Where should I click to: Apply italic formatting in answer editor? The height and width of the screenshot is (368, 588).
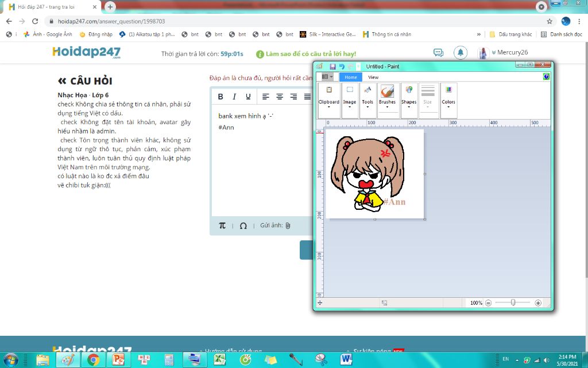click(234, 97)
